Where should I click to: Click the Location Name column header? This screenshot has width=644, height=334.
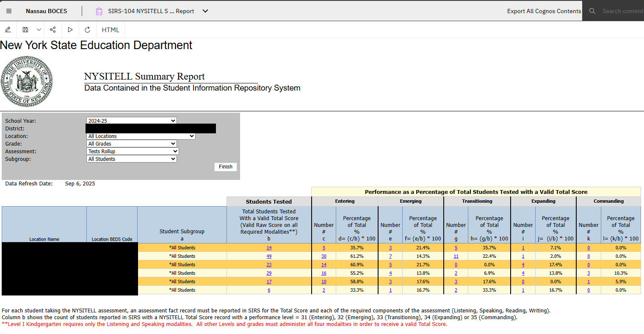[44, 225]
